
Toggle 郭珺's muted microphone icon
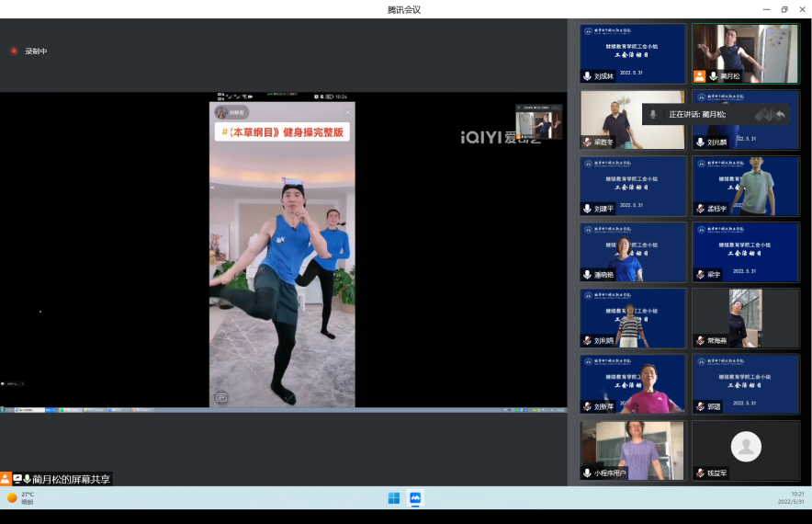pos(700,406)
